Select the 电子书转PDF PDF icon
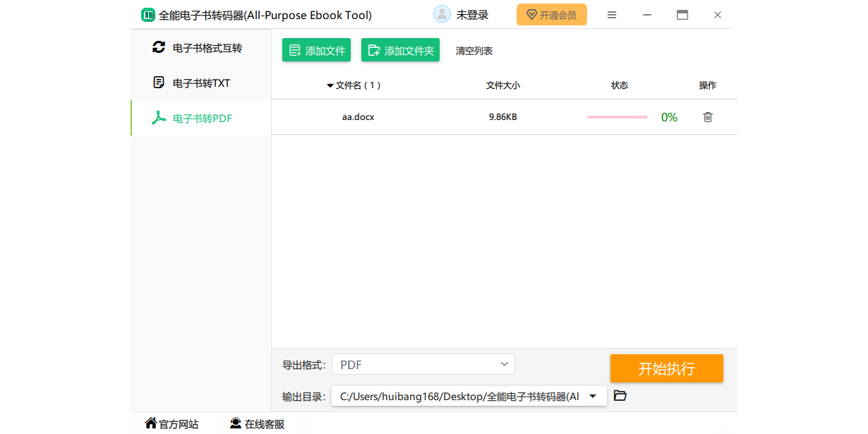 [158, 117]
